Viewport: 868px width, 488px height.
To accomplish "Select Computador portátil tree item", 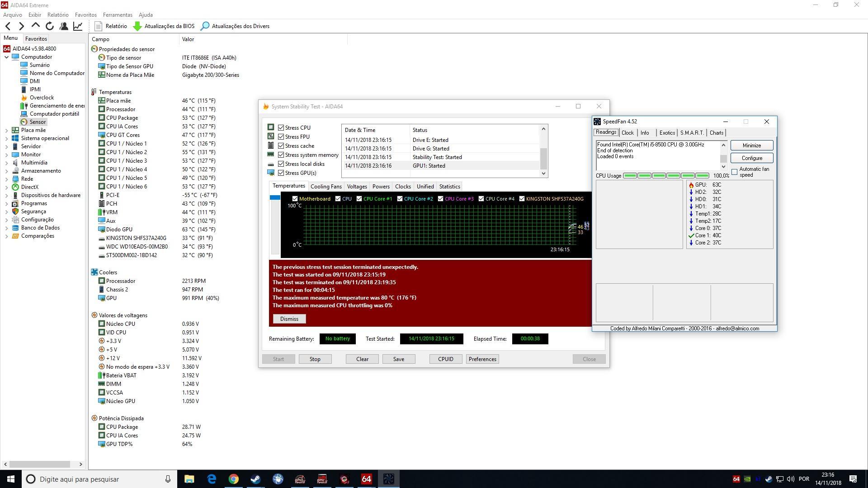I will tap(54, 114).
